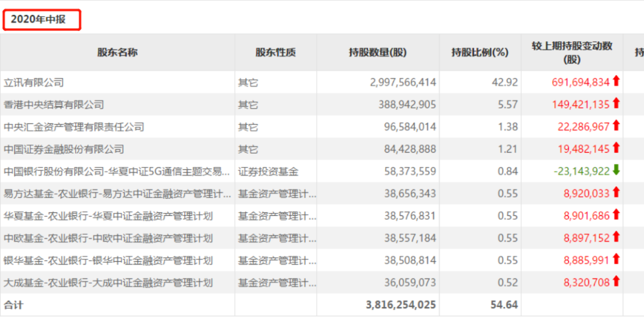The width and height of the screenshot is (644, 322).
Task: Click the change value 691,694,834
Action: 581,82
